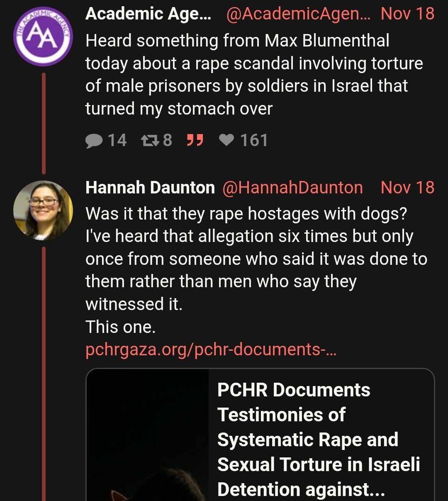This screenshot has width=448, height=501.
Task: Open the PCHR Documents Testimonies card title
Action: (x=319, y=439)
